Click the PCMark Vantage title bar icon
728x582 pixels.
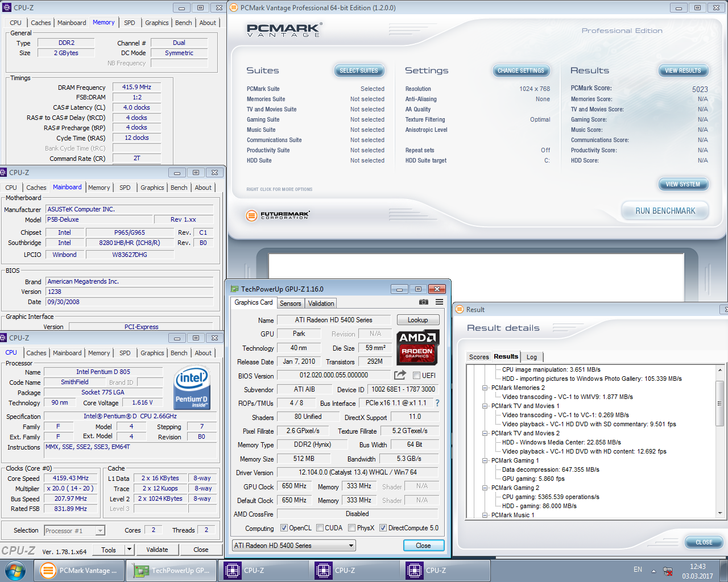click(234, 8)
